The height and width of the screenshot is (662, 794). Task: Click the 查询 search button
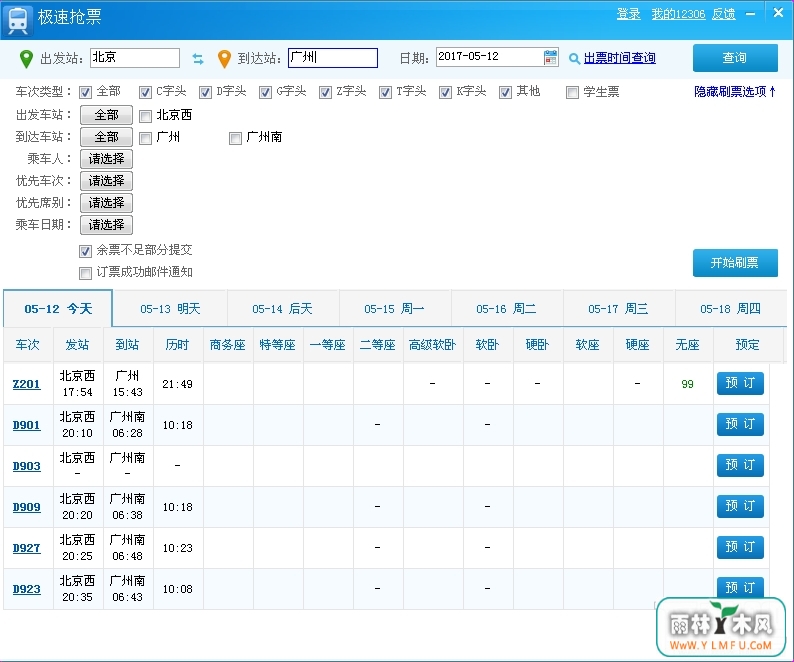[x=735, y=58]
